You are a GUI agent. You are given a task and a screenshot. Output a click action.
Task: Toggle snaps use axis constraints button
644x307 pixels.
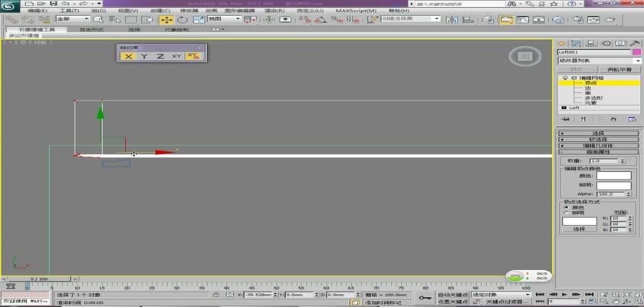(192, 56)
